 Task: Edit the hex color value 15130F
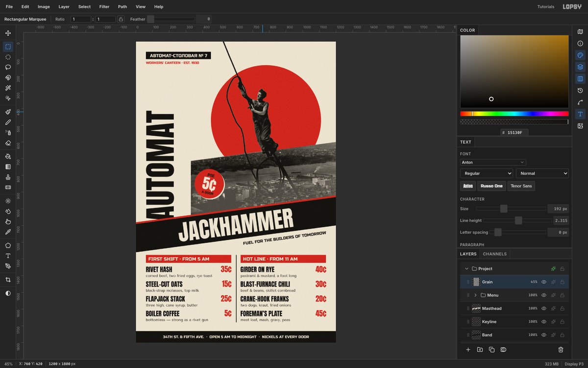[514, 132]
